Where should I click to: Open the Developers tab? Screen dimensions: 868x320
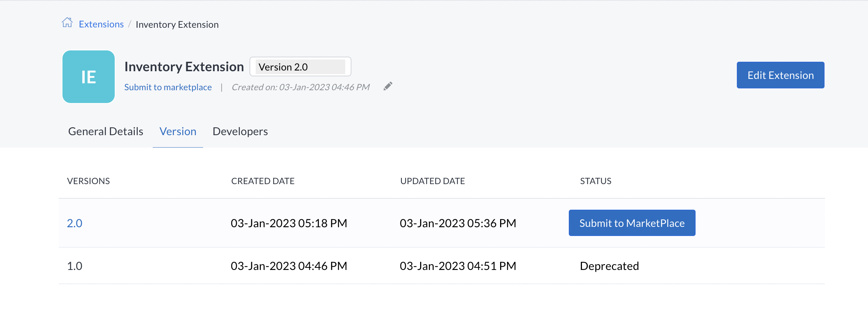click(x=240, y=132)
